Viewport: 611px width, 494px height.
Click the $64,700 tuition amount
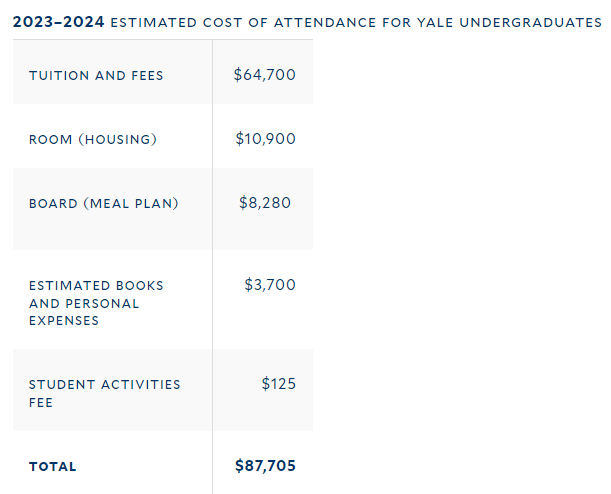pos(265,74)
